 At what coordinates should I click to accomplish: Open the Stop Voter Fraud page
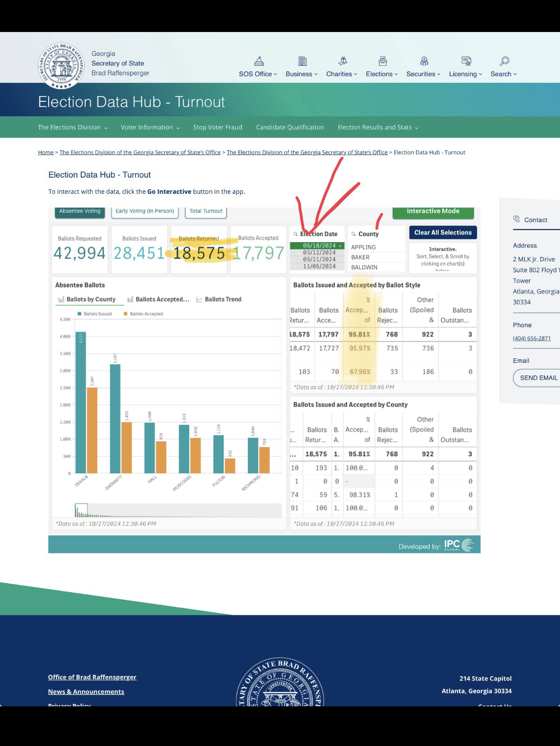pos(218,128)
